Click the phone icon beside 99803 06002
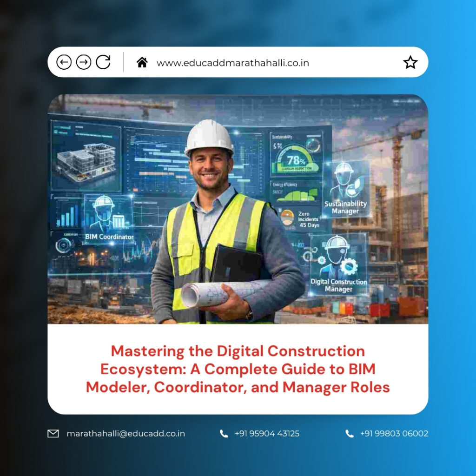476x476 pixels. pos(349,433)
